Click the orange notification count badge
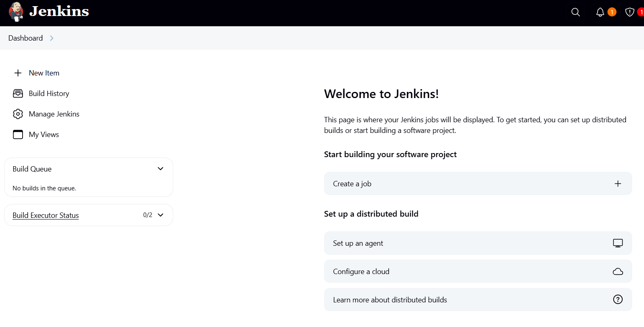Screen dimensions: 644x327 point(612,12)
